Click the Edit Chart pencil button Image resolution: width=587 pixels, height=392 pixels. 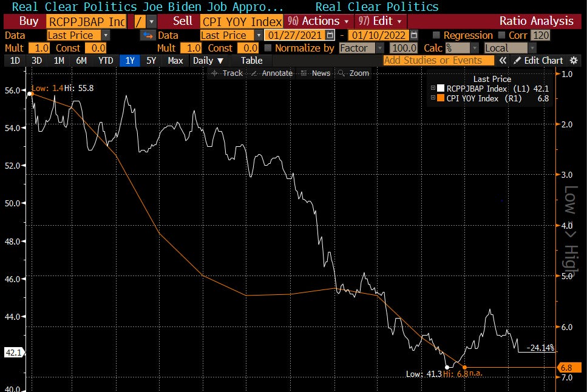pyautogui.click(x=538, y=61)
